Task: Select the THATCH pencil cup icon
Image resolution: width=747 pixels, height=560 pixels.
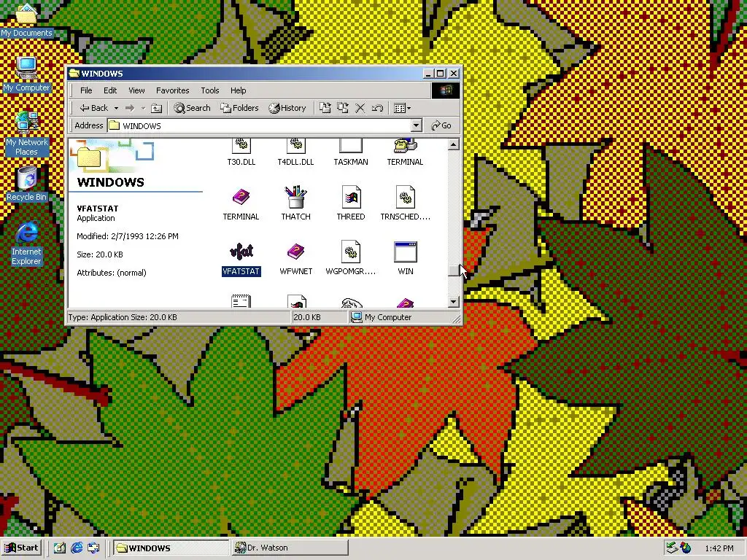Action: coord(296,197)
